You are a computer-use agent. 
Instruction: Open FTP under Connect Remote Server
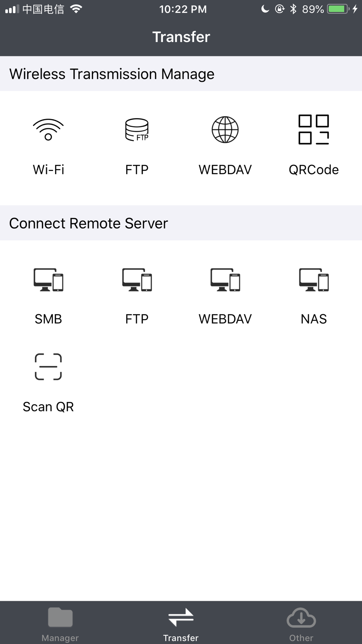(x=137, y=280)
